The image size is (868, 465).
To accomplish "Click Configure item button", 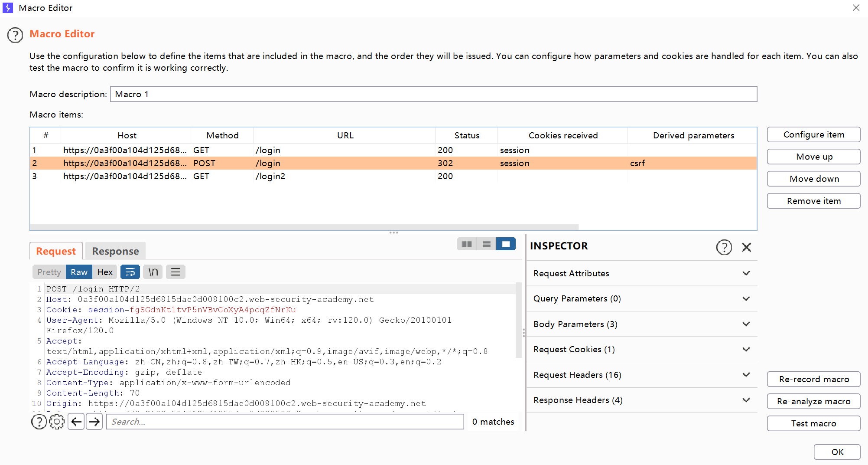I will tap(813, 134).
